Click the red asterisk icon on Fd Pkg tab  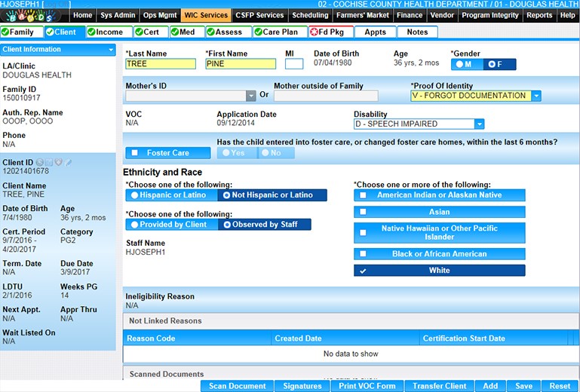point(314,32)
